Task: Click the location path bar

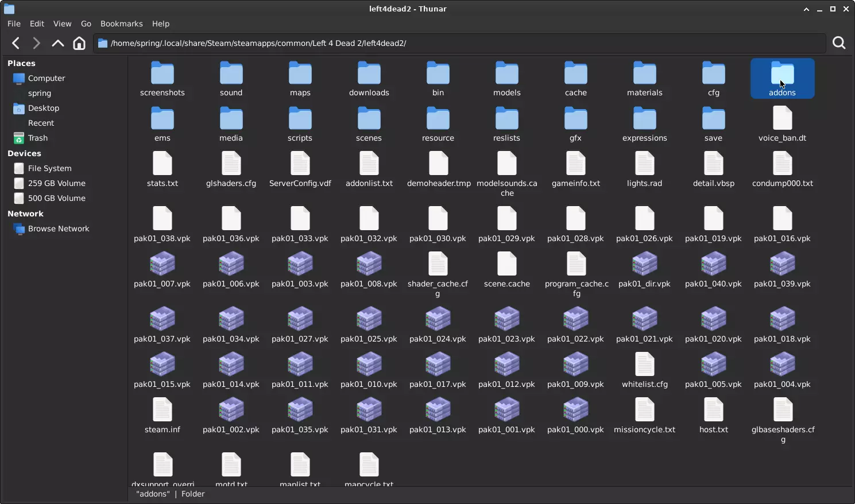Action: [x=459, y=43]
